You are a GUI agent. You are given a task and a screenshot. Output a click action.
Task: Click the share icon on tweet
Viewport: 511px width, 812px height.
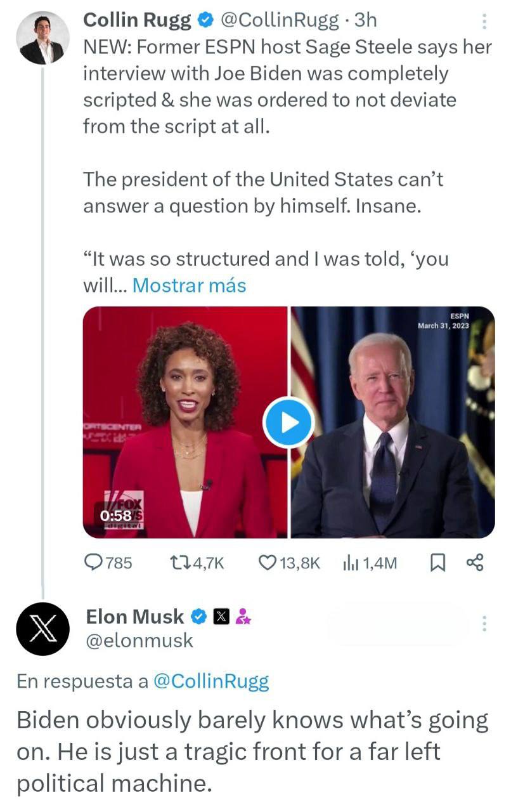pos(475,562)
